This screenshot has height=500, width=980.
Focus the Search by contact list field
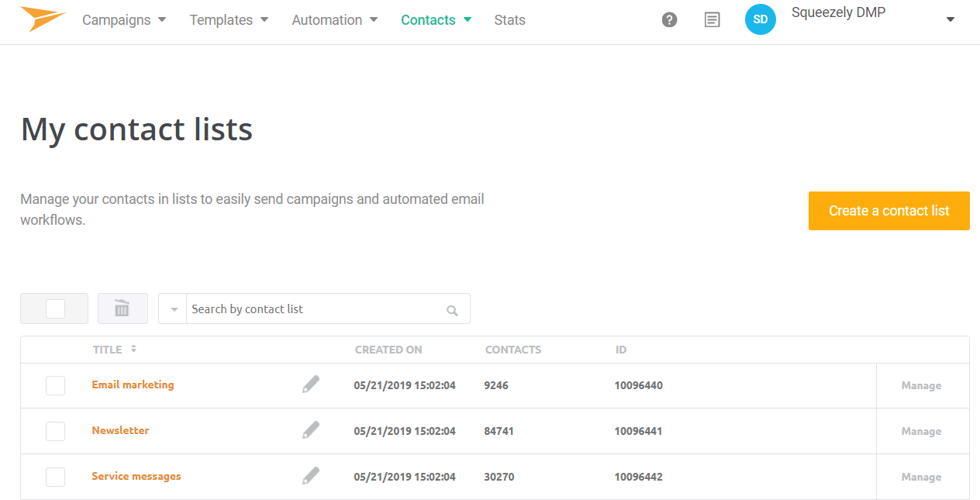coord(315,309)
